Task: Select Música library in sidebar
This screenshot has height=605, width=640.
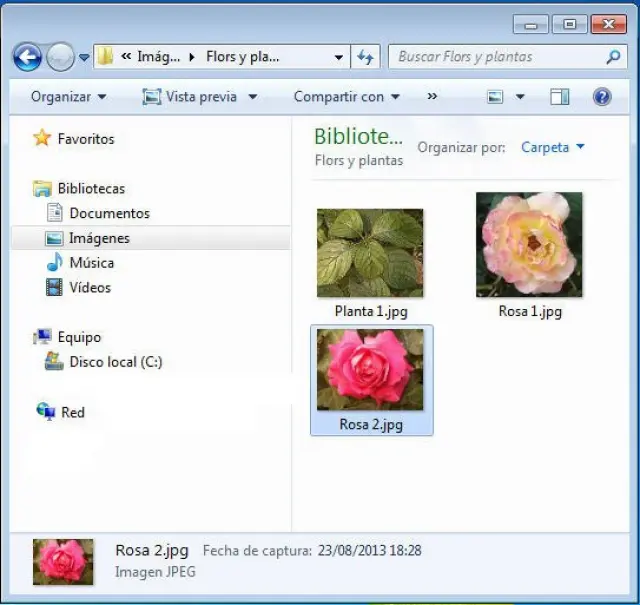Action: click(x=91, y=263)
